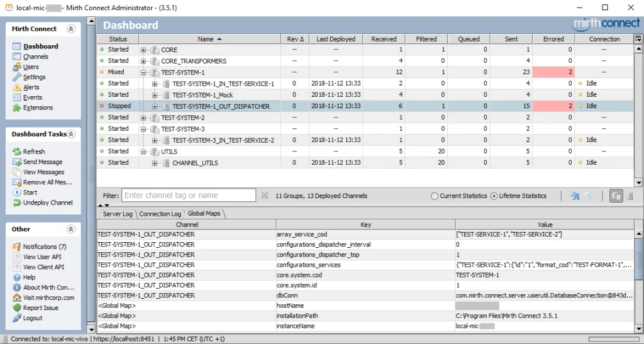Screen dimensions: 644x344
Task: Sort by the Errored column header
Action: pyautogui.click(x=553, y=39)
